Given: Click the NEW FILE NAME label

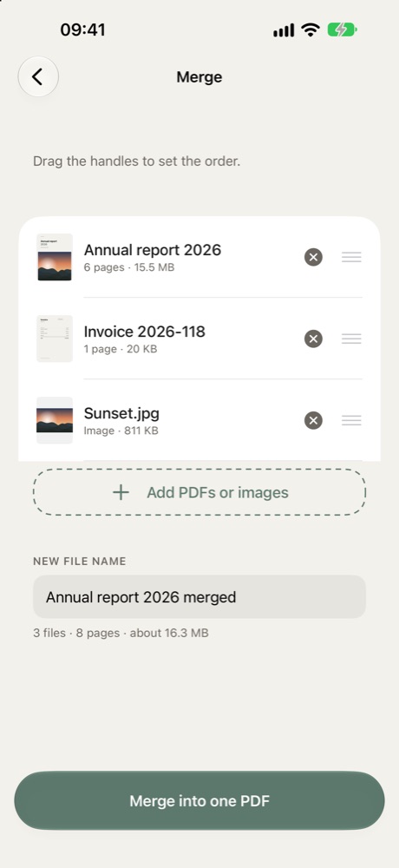Looking at the screenshot, I should point(80,562).
